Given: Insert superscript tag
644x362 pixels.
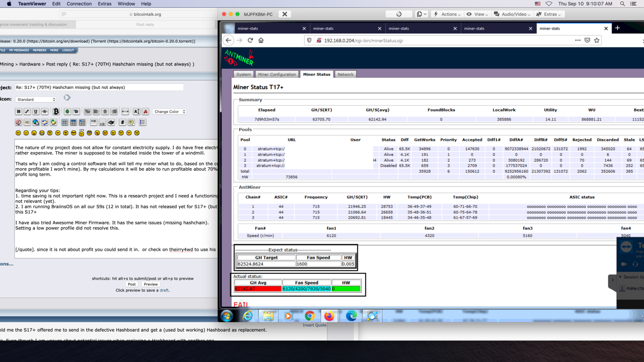Looking at the screenshot, I should tap(94, 122).
